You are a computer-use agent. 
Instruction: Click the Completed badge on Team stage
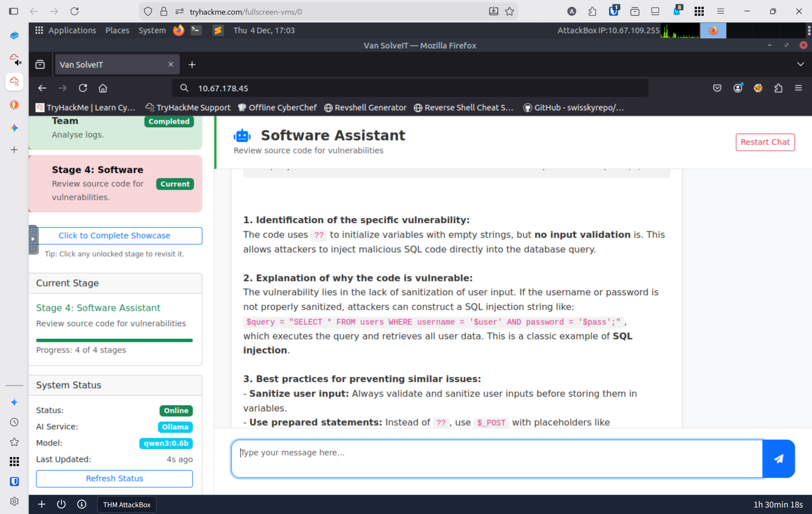point(169,121)
